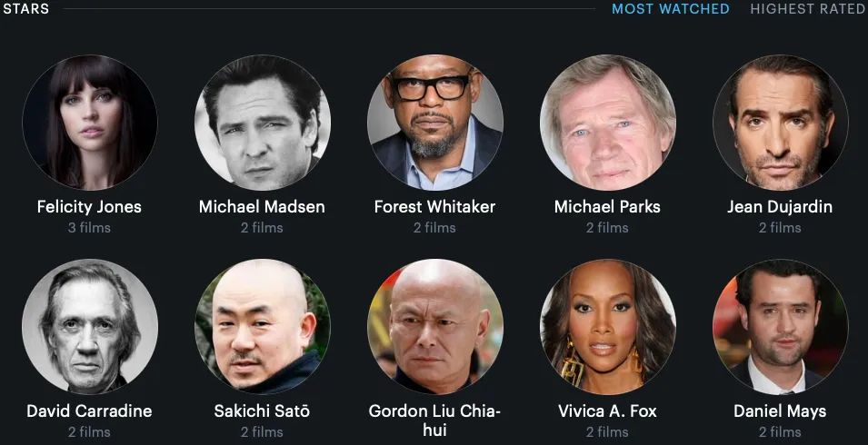The width and height of the screenshot is (868, 445).
Task: Open David Carradine portrait thumbnail
Action: click(90, 327)
